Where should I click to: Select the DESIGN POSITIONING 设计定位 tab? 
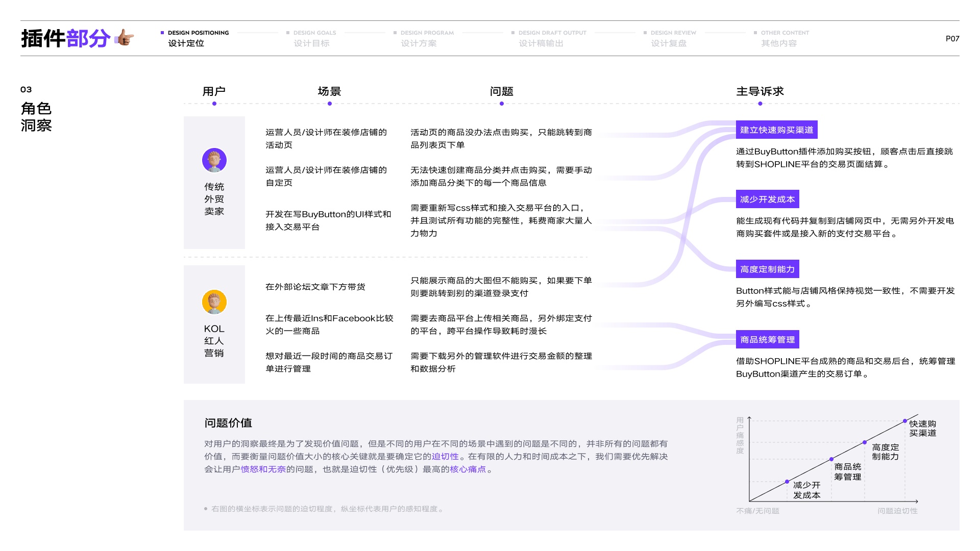[x=195, y=38]
